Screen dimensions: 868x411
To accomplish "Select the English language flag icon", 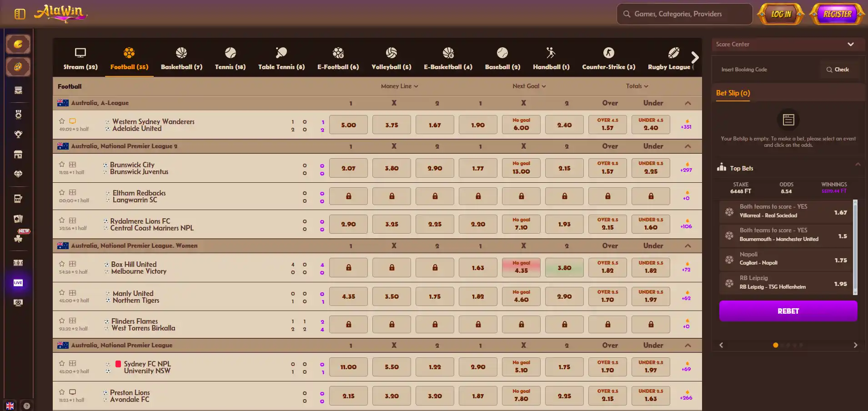I will pos(10,406).
